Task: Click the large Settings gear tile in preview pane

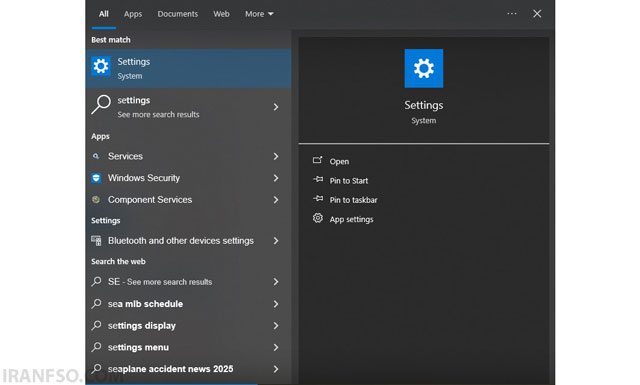Action: point(424,68)
